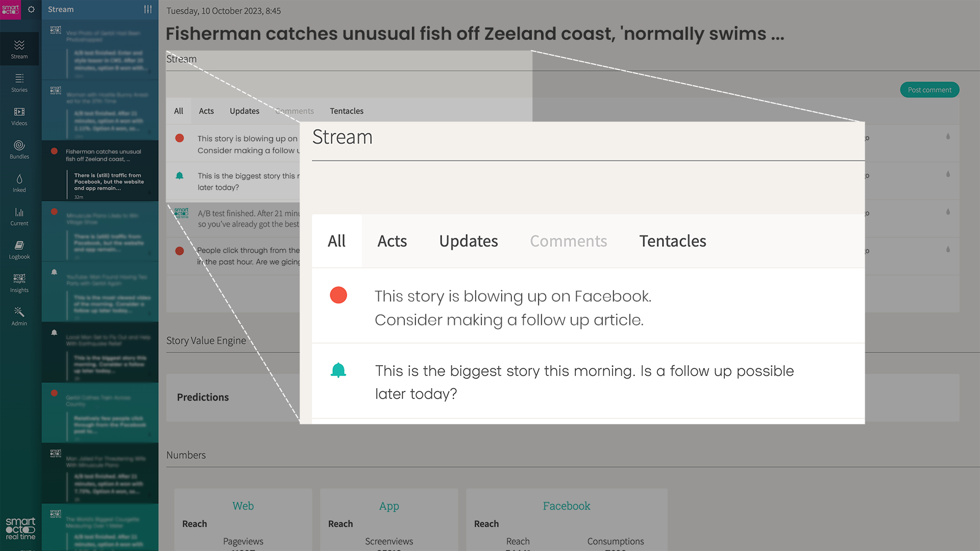Switch to the Acts tab
Screen dimensions: 980x551
pyautogui.click(x=206, y=111)
